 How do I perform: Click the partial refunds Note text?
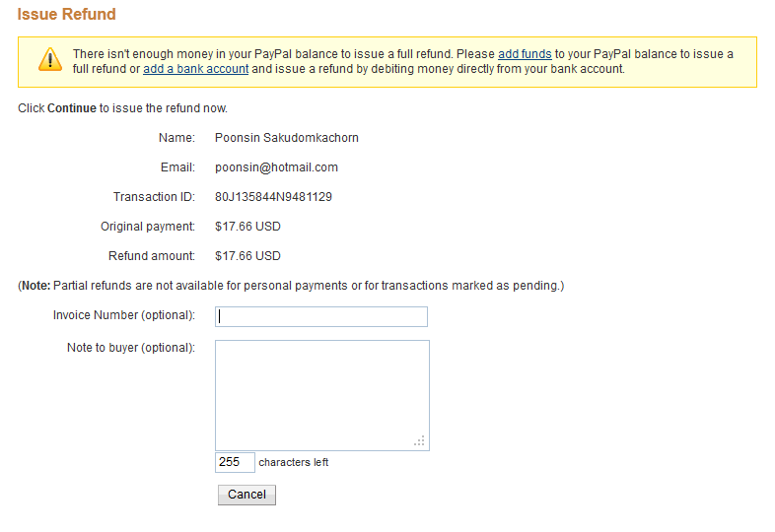[x=291, y=286]
